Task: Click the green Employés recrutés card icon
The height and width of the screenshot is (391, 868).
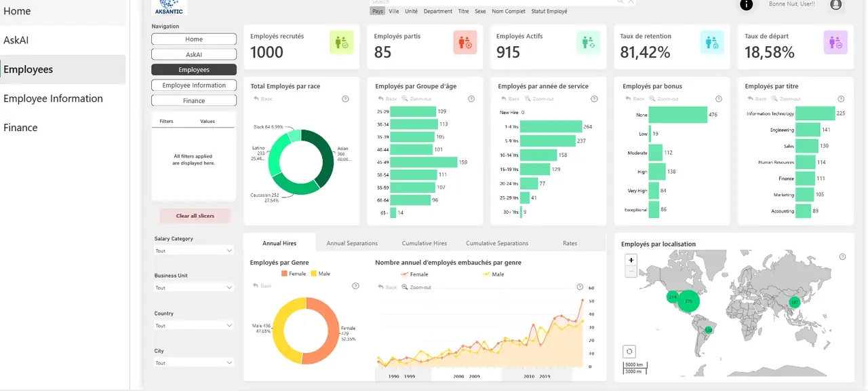Action: click(342, 43)
